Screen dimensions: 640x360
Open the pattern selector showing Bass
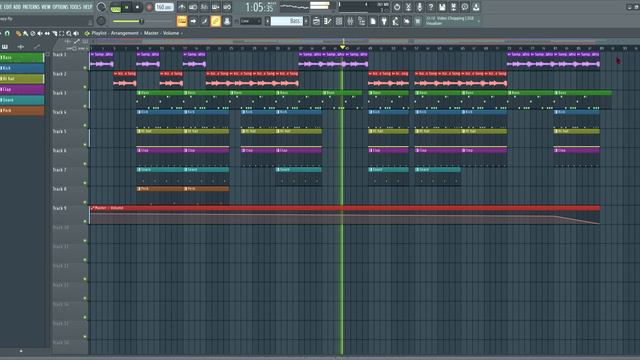287,21
